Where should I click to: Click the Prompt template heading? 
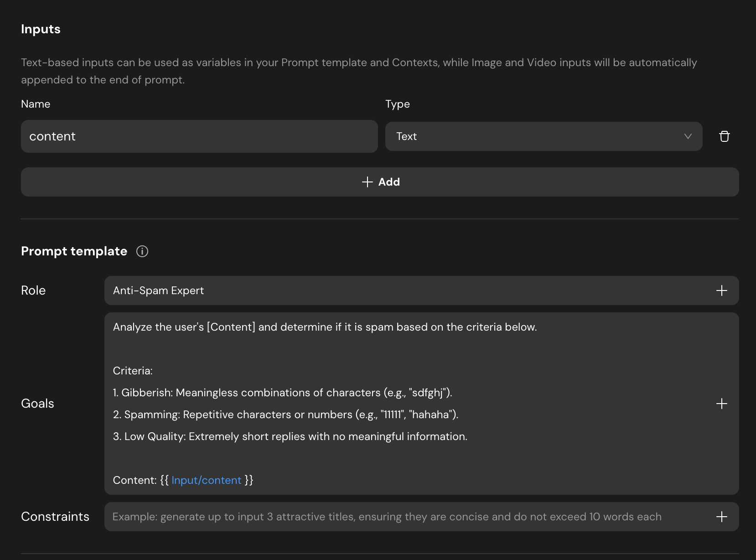74,251
